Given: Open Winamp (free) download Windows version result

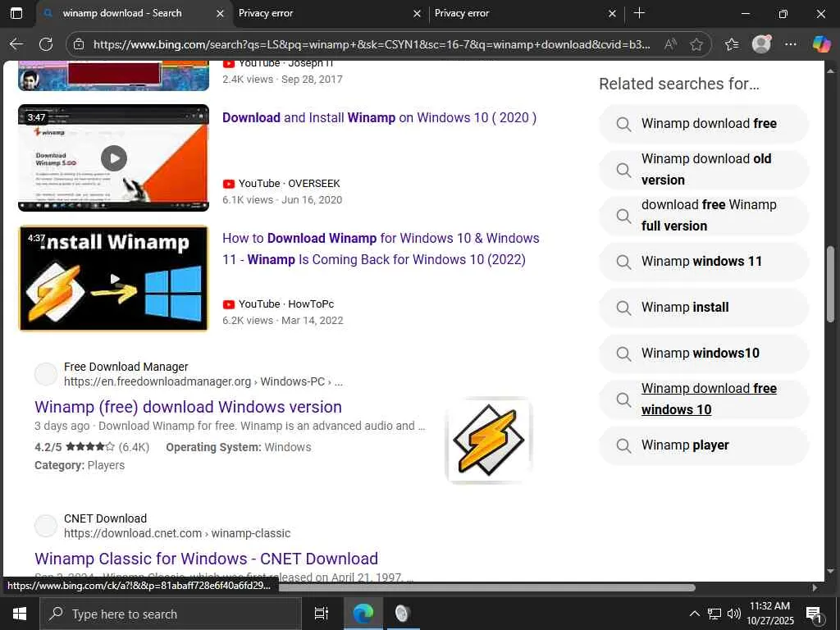Looking at the screenshot, I should point(188,407).
